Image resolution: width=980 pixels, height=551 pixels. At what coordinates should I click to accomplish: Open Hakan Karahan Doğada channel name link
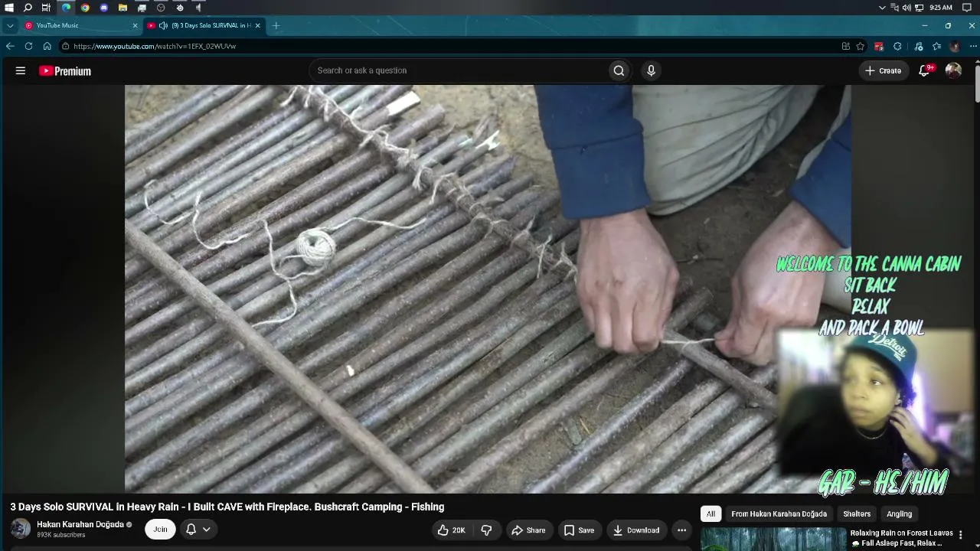[80, 524]
